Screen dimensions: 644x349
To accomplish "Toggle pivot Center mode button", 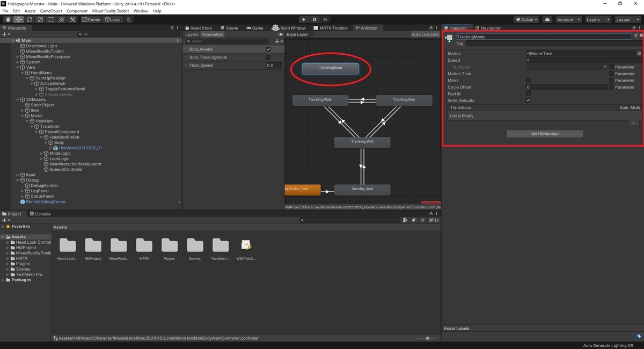I will click(92, 20).
